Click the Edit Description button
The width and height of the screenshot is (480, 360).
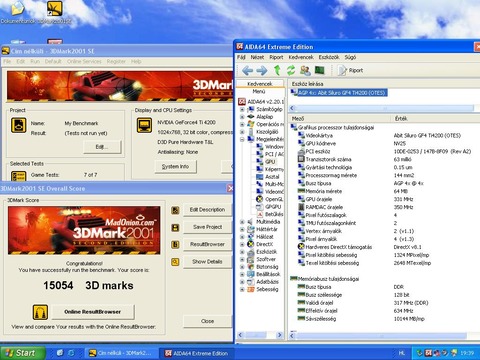pyautogui.click(x=207, y=210)
